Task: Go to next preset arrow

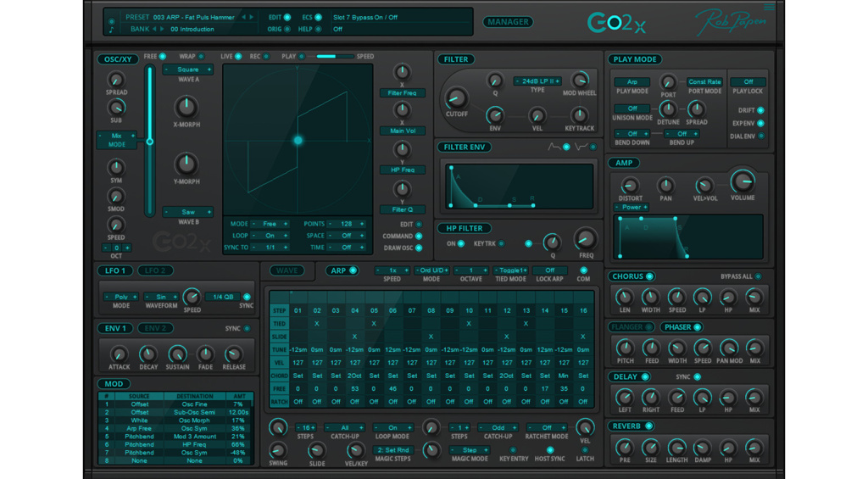Action: tap(252, 17)
